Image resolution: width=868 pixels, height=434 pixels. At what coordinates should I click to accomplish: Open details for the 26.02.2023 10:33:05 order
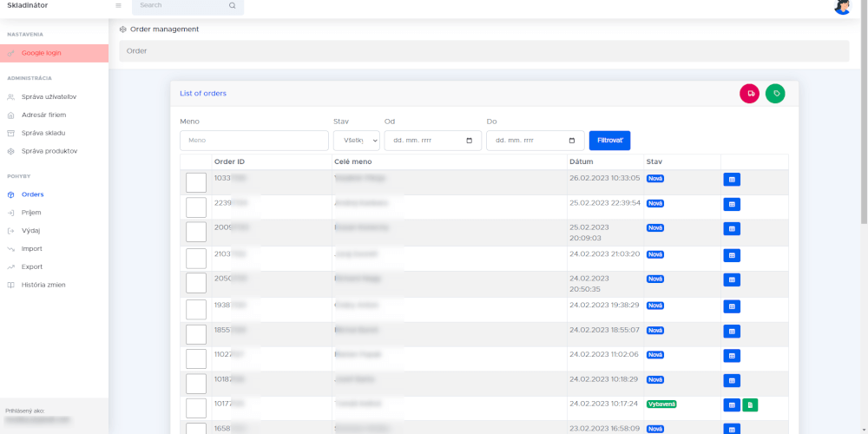(x=732, y=180)
